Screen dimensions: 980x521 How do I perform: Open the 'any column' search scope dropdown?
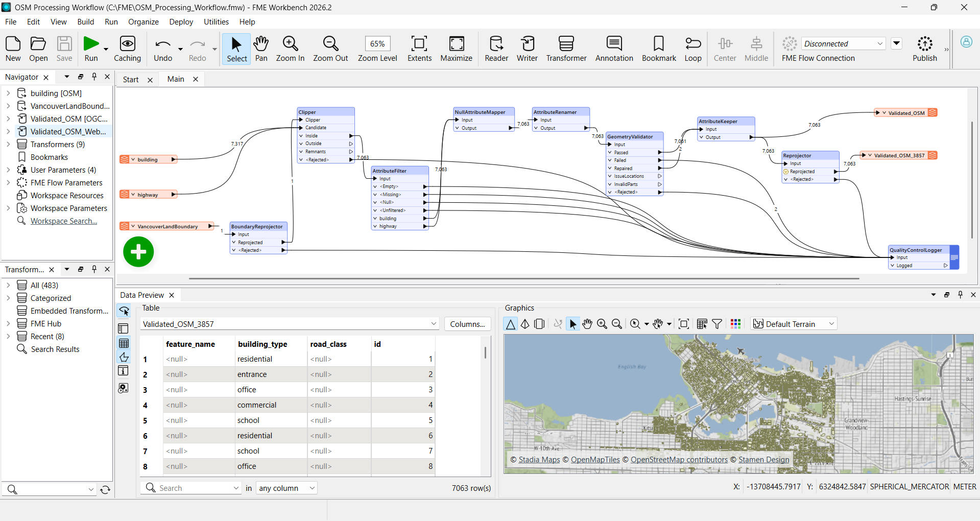[286, 488]
